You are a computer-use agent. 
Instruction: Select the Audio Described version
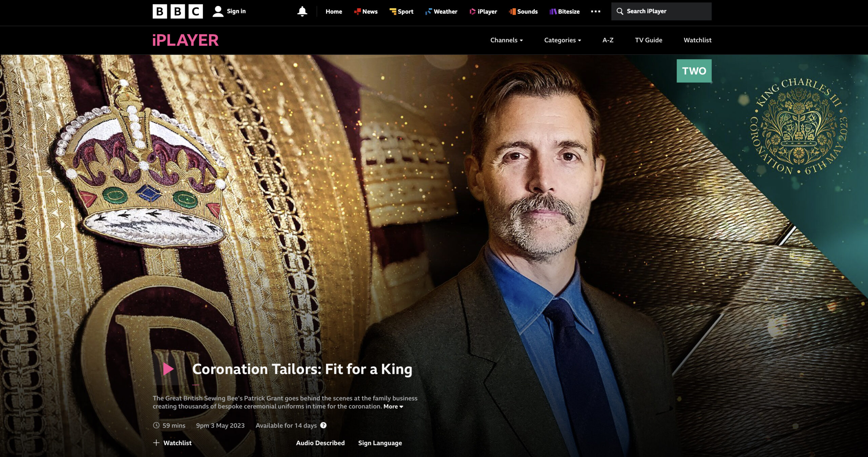(320, 443)
